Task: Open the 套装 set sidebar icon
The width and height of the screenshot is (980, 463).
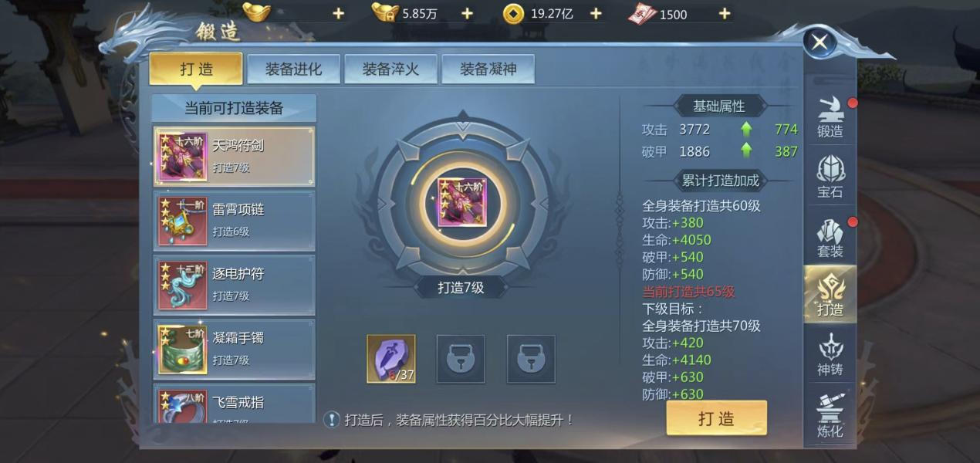Action: pyautogui.click(x=830, y=238)
